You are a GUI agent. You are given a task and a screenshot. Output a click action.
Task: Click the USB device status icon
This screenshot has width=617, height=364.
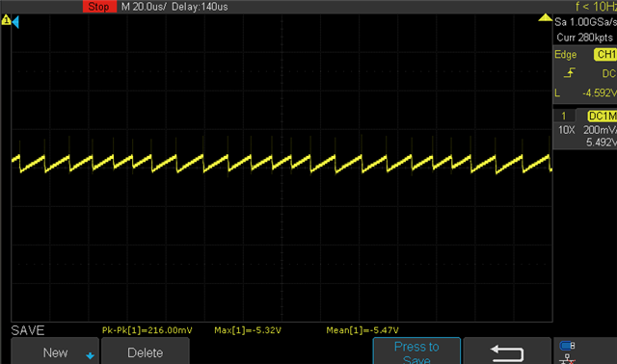click(x=567, y=346)
